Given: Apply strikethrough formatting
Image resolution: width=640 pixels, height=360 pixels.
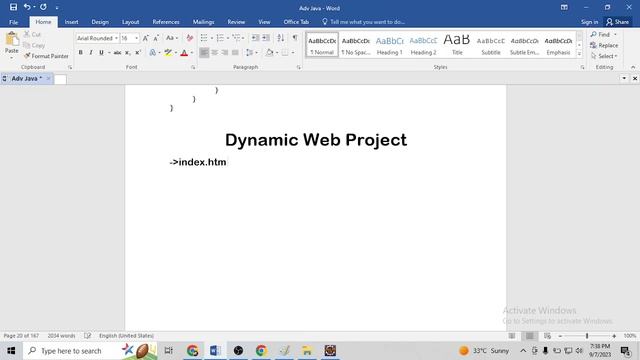Looking at the screenshot, I should pyautogui.click(x=117, y=53).
